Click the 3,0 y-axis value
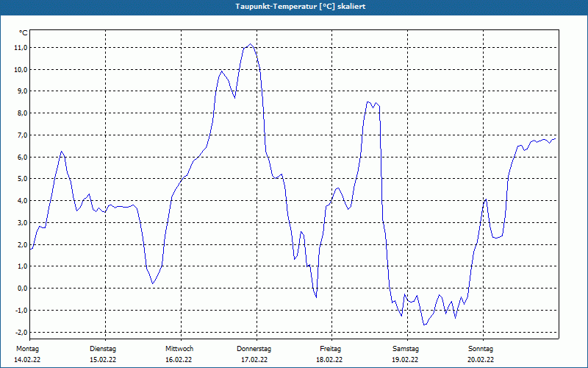Image resolution: width=588 pixels, height=368 pixels. [22, 223]
